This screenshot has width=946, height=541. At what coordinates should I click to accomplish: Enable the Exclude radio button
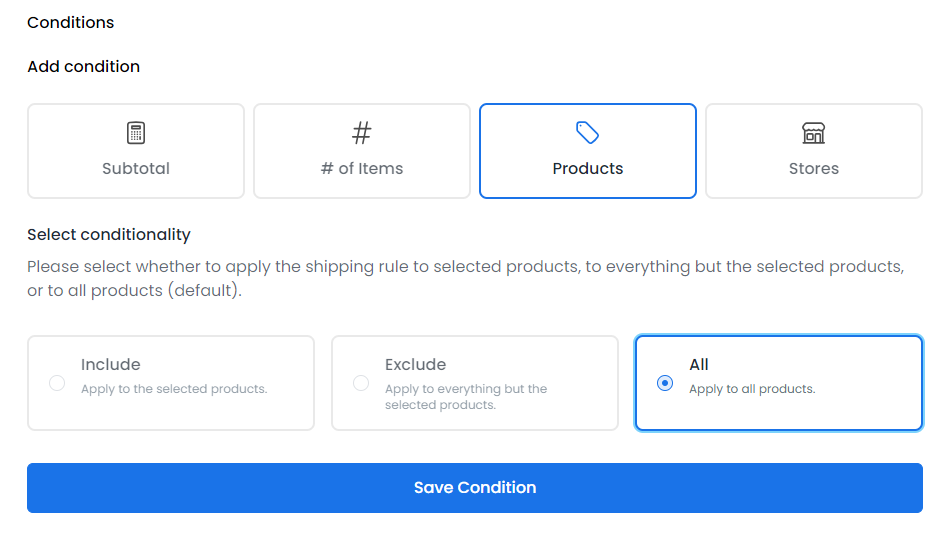point(361,383)
